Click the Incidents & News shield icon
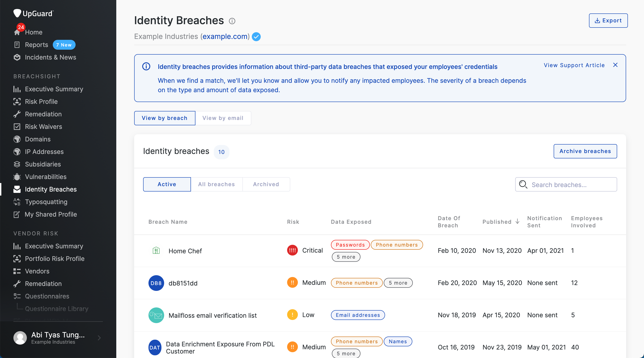The image size is (644, 358). 17,57
